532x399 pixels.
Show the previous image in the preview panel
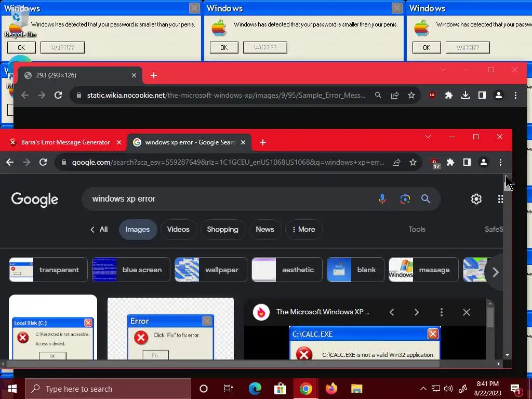click(x=392, y=312)
